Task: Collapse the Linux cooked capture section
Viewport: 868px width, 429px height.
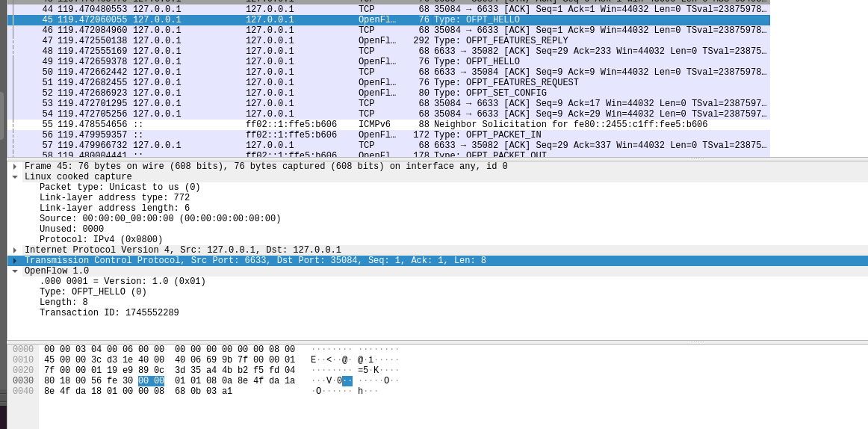Action: coord(15,177)
